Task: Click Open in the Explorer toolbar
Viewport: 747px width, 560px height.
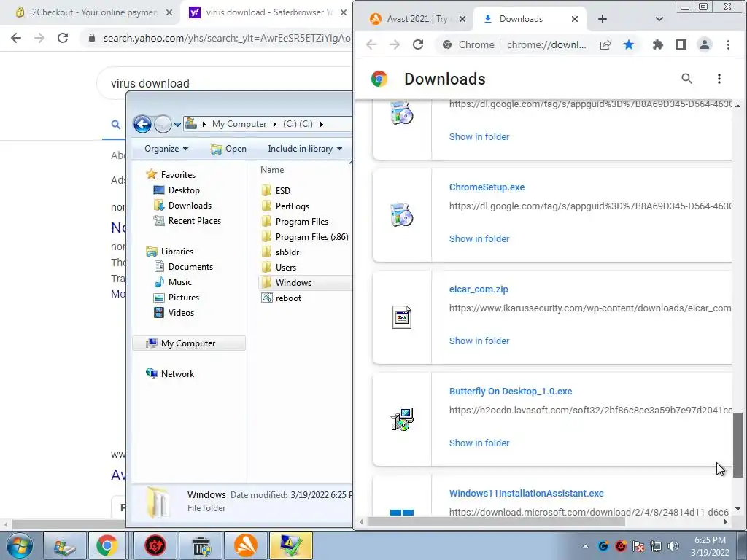Action: [228, 149]
